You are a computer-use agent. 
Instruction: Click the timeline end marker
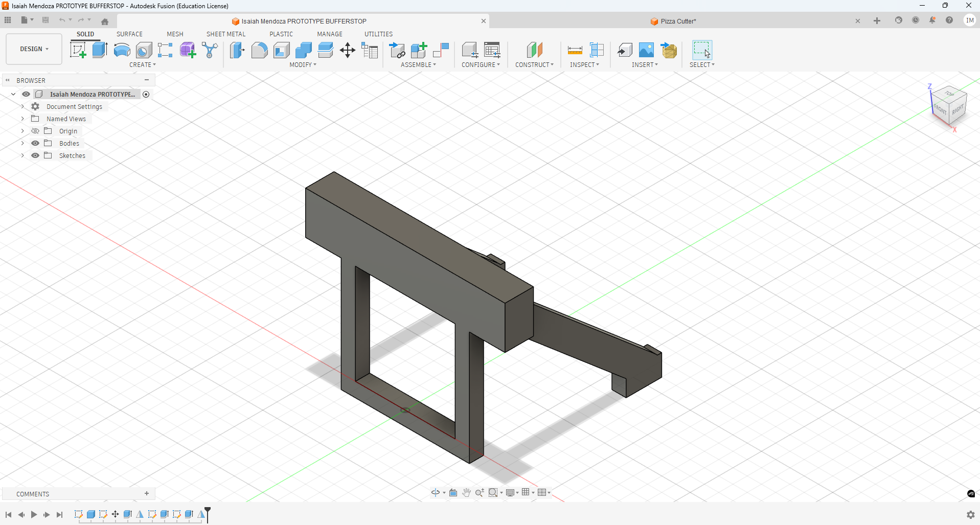(208, 514)
